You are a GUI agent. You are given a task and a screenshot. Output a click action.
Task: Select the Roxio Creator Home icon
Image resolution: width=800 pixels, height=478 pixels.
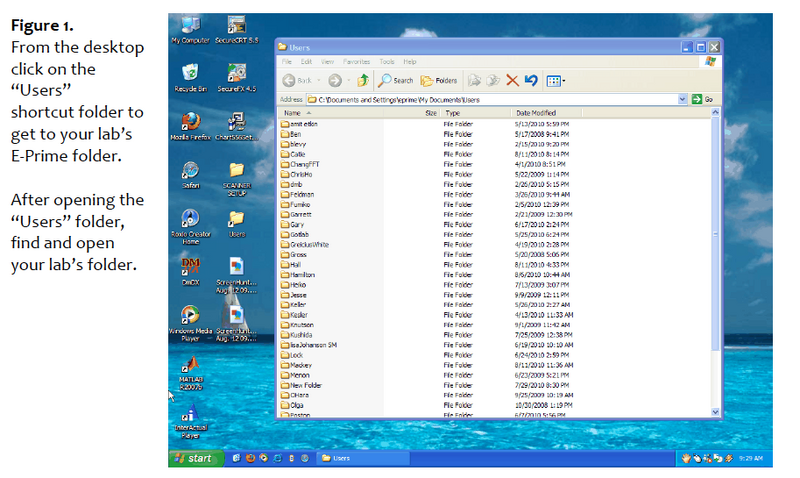pos(190,228)
